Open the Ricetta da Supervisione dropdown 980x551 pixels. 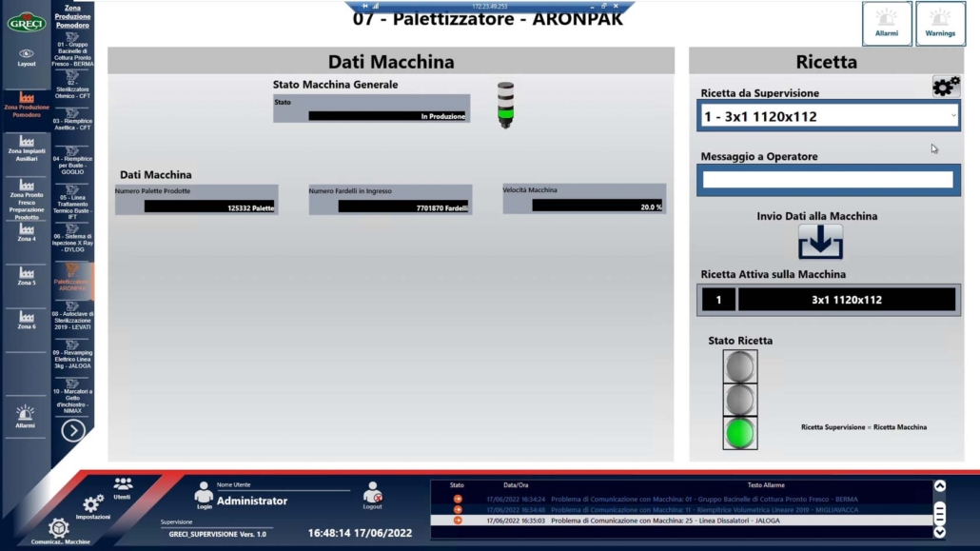(828, 116)
